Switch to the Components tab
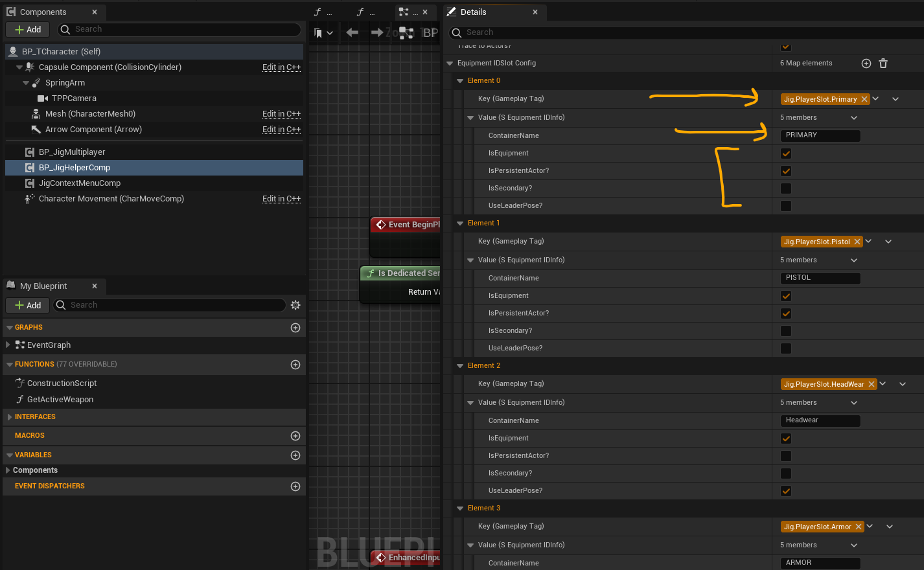 click(x=53, y=12)
